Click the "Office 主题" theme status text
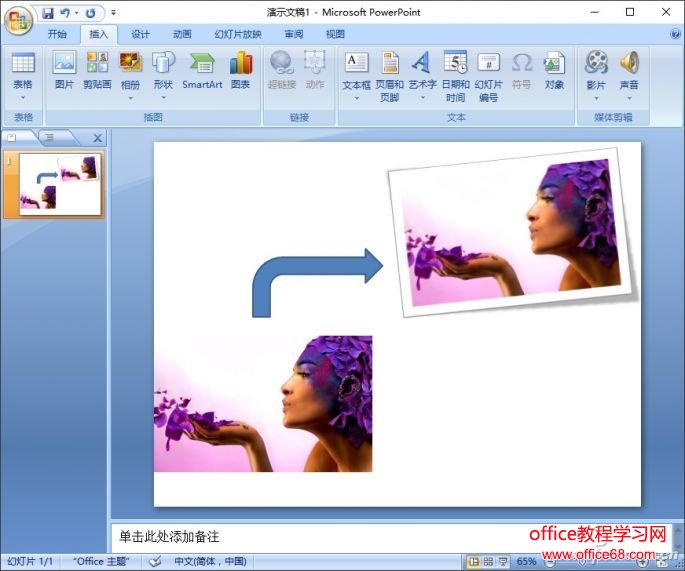Viewport: 685px width, 571px height. 101,561
